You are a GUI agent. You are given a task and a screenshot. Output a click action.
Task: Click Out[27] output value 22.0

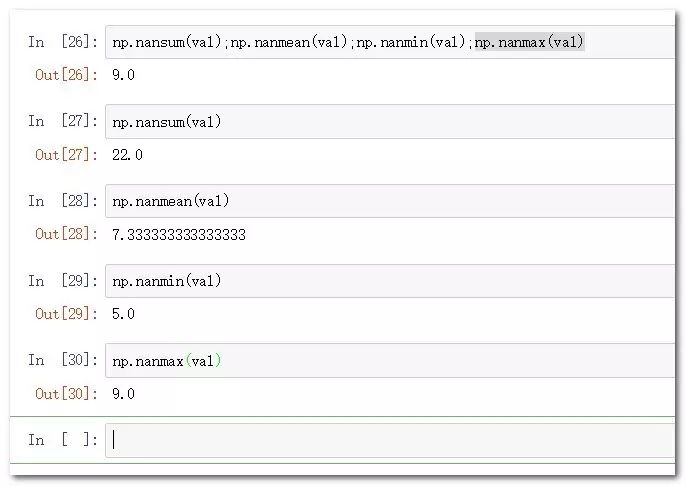pos(127,155)
